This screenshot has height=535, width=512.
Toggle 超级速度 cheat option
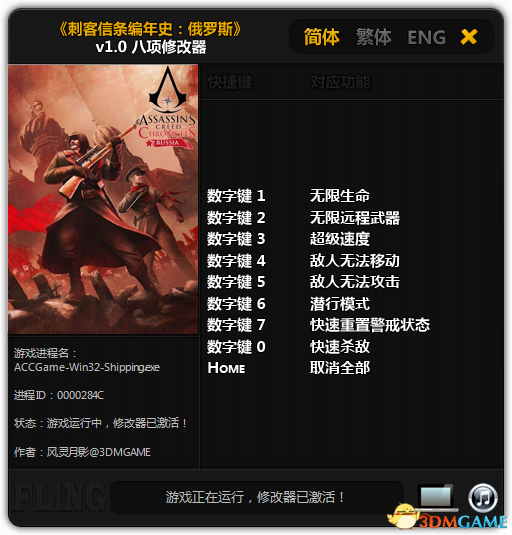tap(339, 239)
